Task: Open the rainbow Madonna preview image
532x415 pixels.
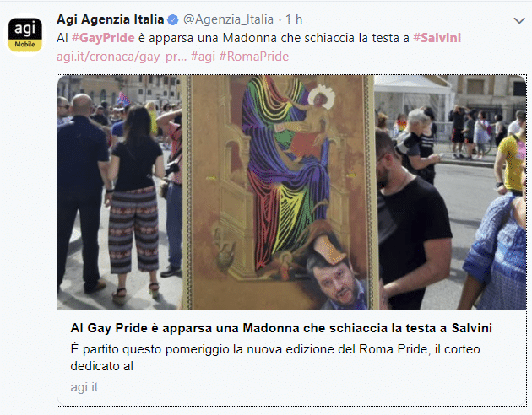Action: (292, 192)
